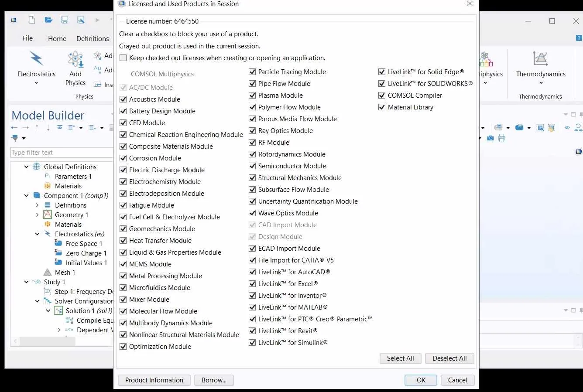Confirm the dialog with OK
Viewport: 583px width, 392px height.
[421, 380]
